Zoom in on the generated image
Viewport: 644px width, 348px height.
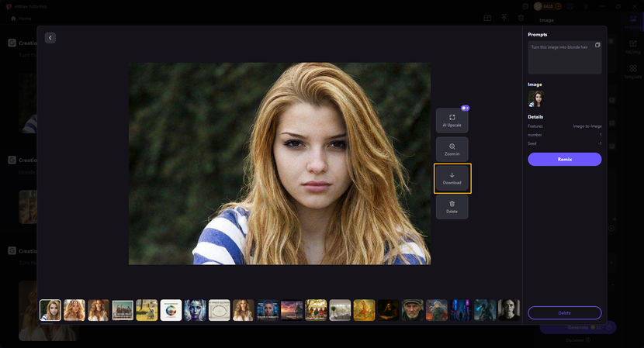[x=452, y=150]
